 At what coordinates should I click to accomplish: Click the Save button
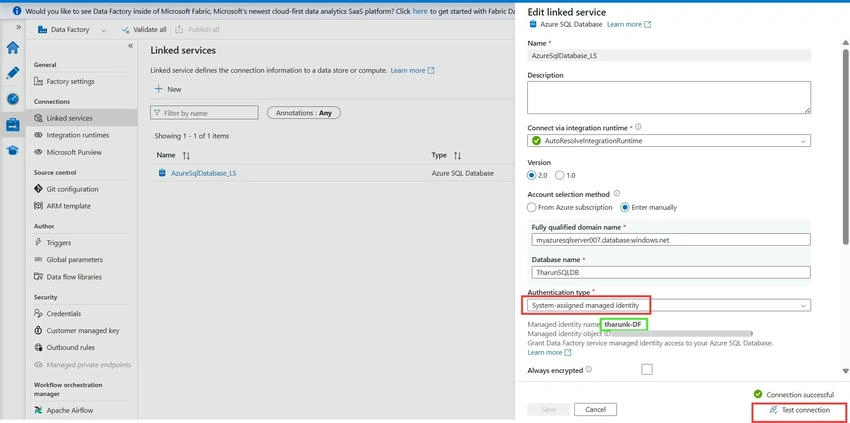click(x=549, y=409)
